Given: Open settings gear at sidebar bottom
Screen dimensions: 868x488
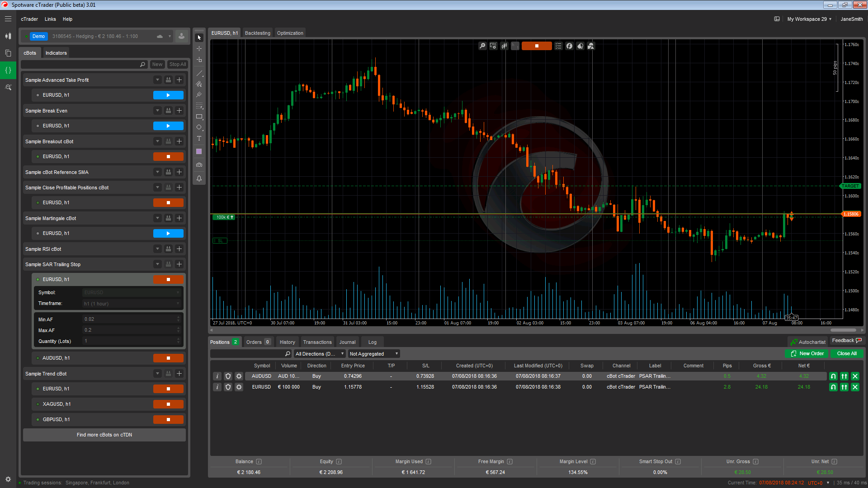Looking at the screenshot, I should pos(8,479).
